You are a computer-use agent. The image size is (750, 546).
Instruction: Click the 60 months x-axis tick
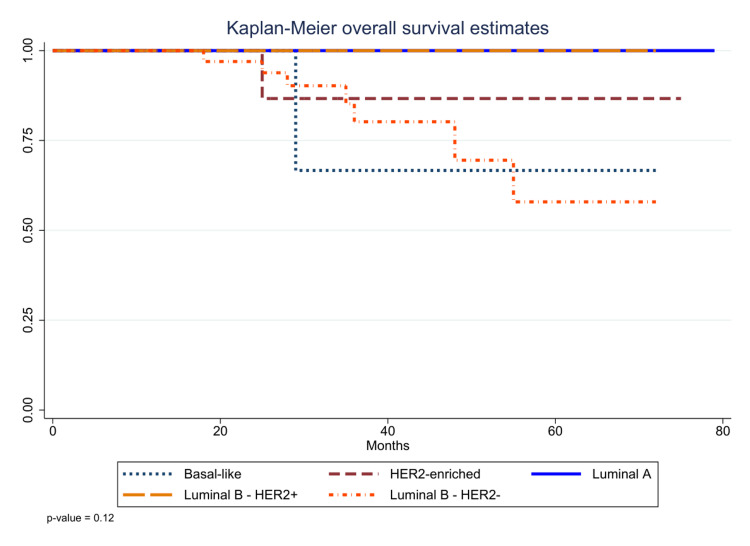click(x=555, y=431)
